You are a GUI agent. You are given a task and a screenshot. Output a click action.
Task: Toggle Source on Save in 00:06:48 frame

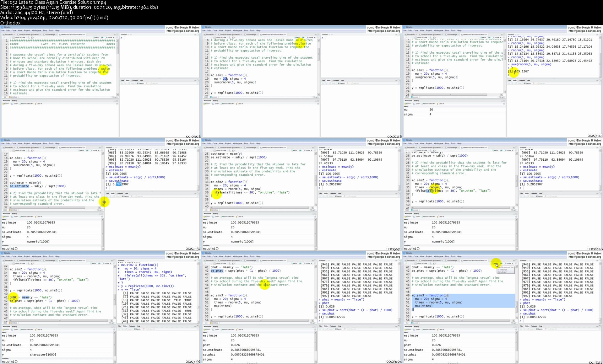[416, 150]
